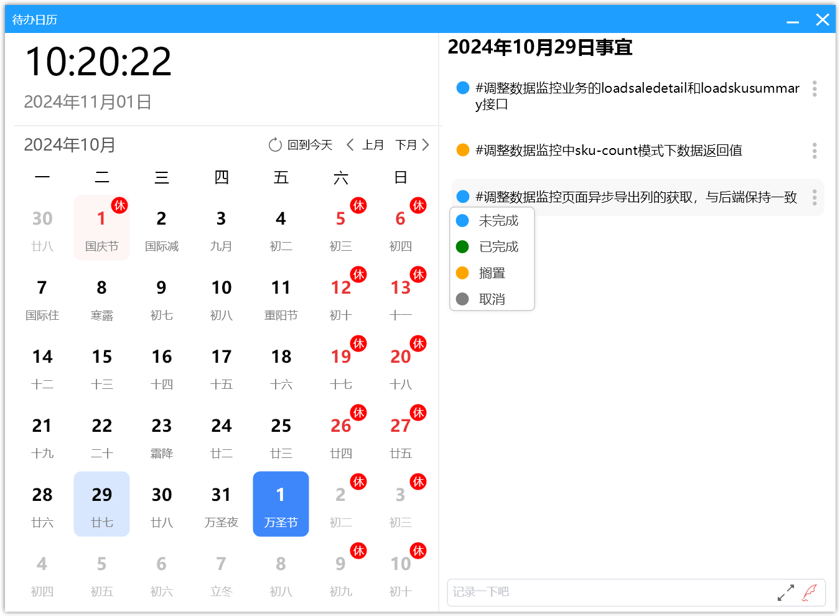Select October 27 廿五 date
Viewport: 840px width, 616px height.
[x=401, y=435]
